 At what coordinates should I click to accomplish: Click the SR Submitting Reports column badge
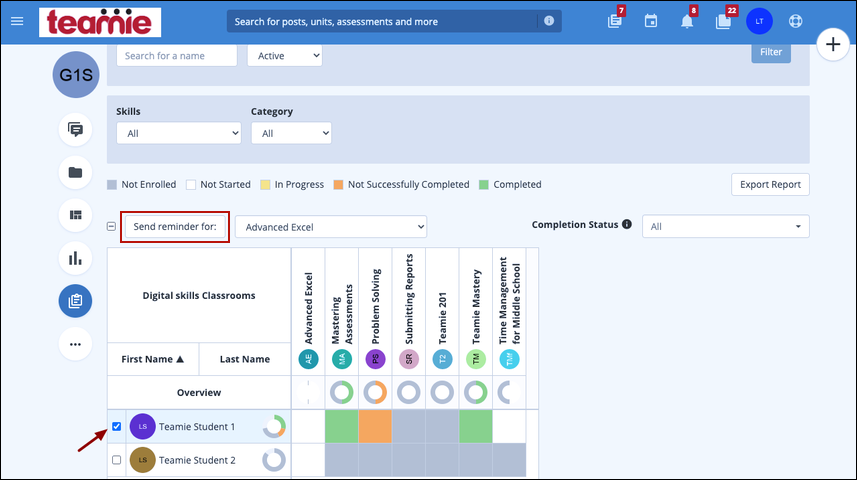click(409, 359)
